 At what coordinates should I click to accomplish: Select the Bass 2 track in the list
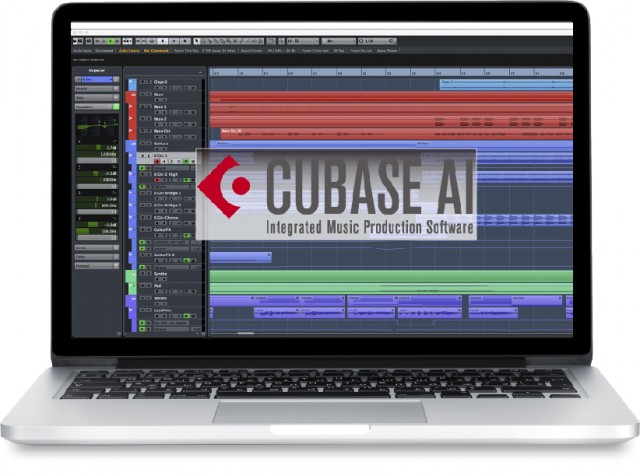pyautogui.click(x=160, y=119)
